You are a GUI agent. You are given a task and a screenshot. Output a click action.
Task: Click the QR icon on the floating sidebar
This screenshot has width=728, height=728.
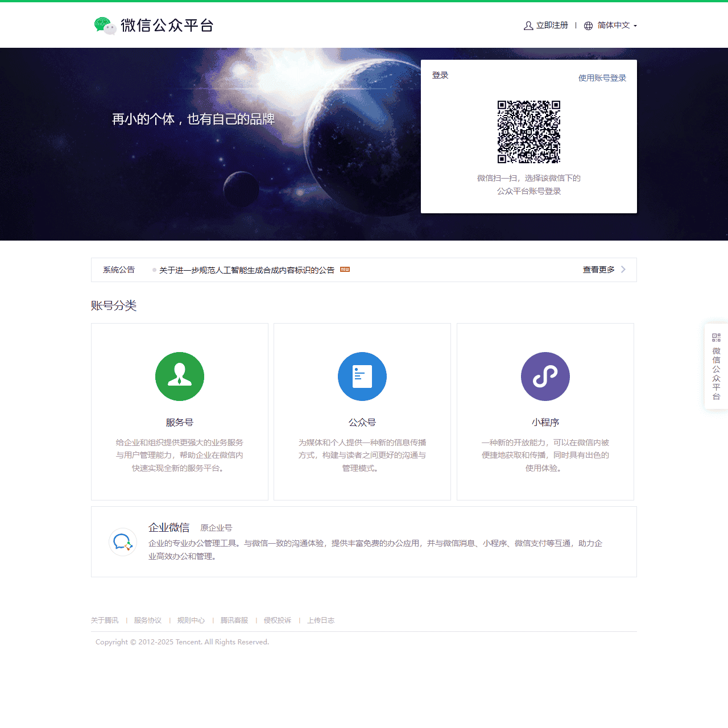[x=716, y=337]
